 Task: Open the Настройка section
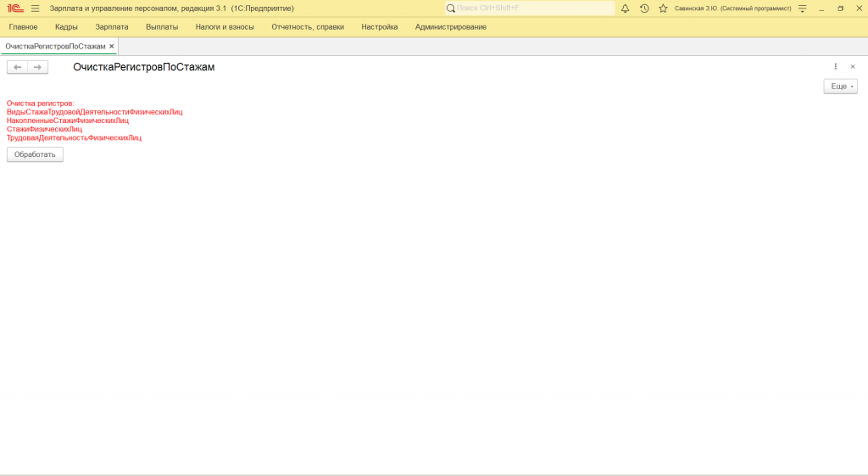coord(380,27)
